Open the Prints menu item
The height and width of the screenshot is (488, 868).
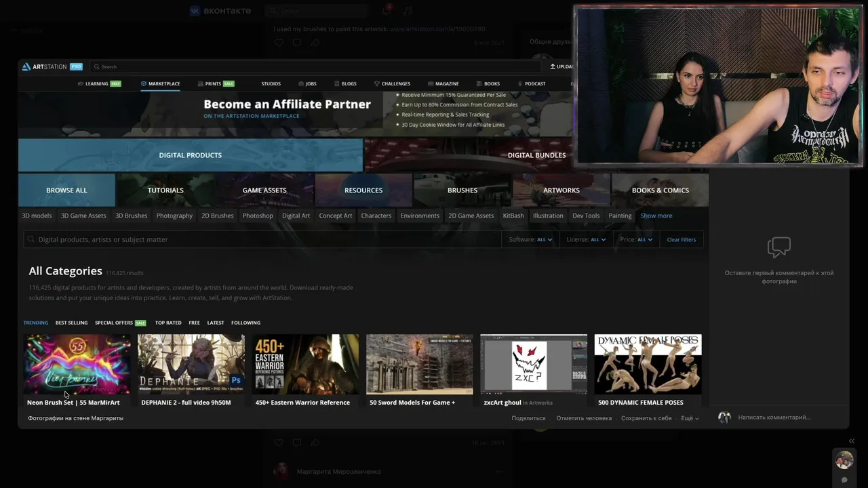tap(216, 83)
